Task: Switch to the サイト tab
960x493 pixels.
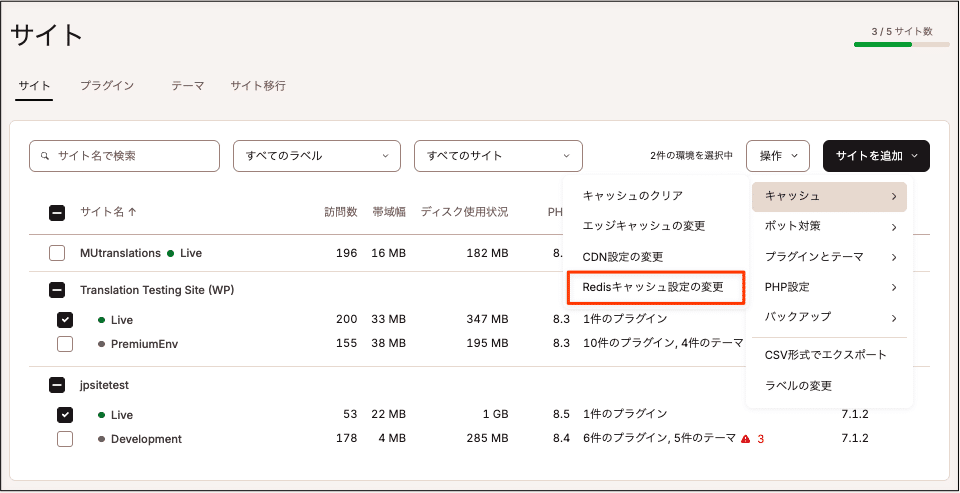Action: (34, 86)
